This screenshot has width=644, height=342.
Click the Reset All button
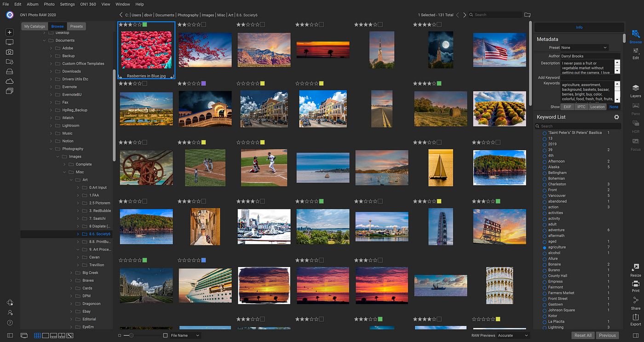[583, 336]
